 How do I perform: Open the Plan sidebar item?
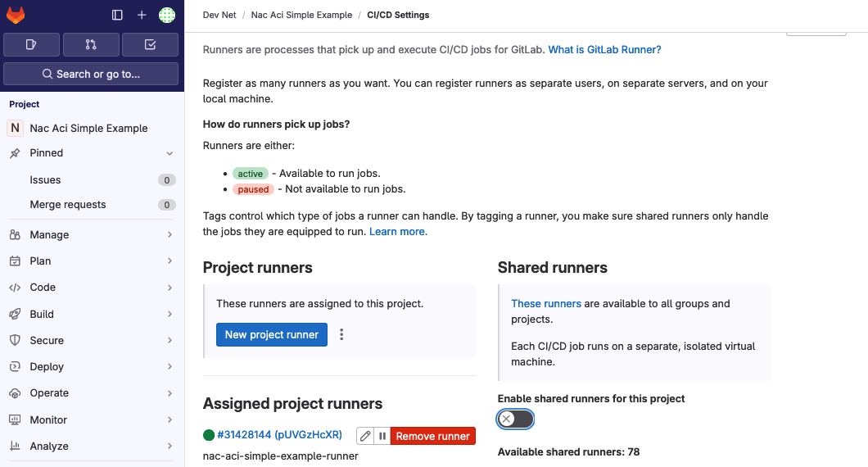91,261
